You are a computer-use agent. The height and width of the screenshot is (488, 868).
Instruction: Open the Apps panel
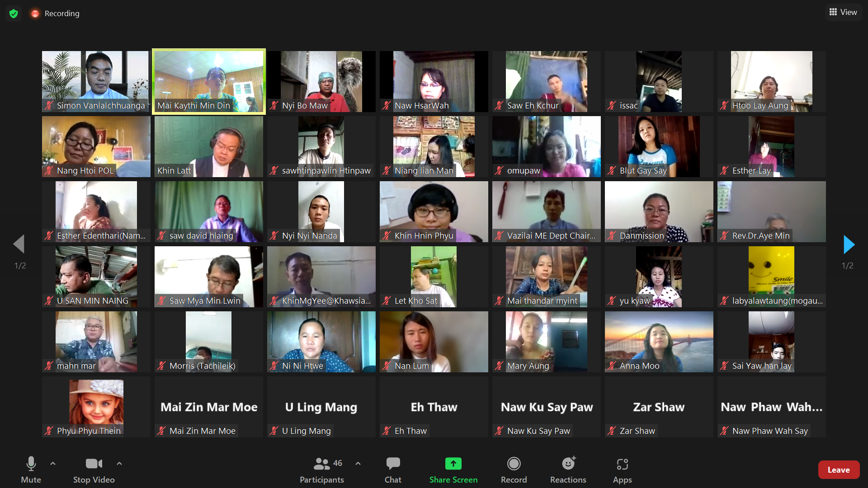(622, 470)
